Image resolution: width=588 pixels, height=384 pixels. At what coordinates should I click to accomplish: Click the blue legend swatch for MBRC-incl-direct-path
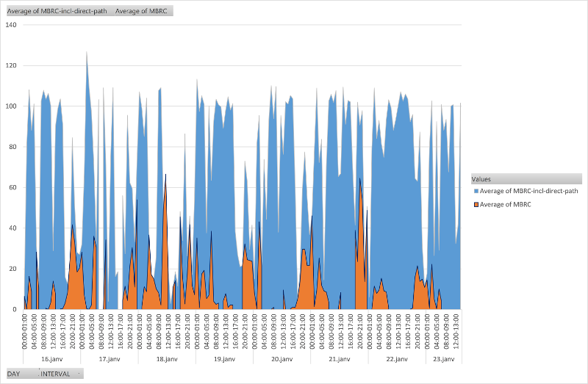click(x=476, y=191)
